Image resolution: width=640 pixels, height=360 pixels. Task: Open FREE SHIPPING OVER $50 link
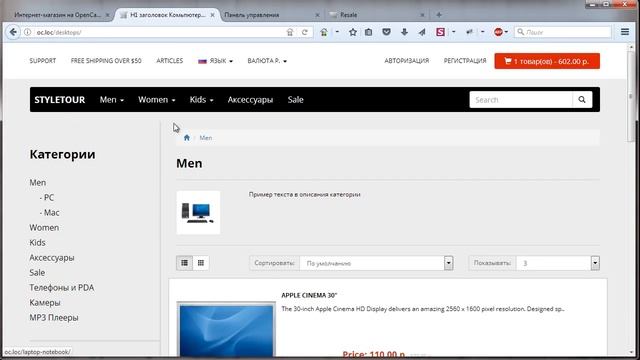point(106,61)
